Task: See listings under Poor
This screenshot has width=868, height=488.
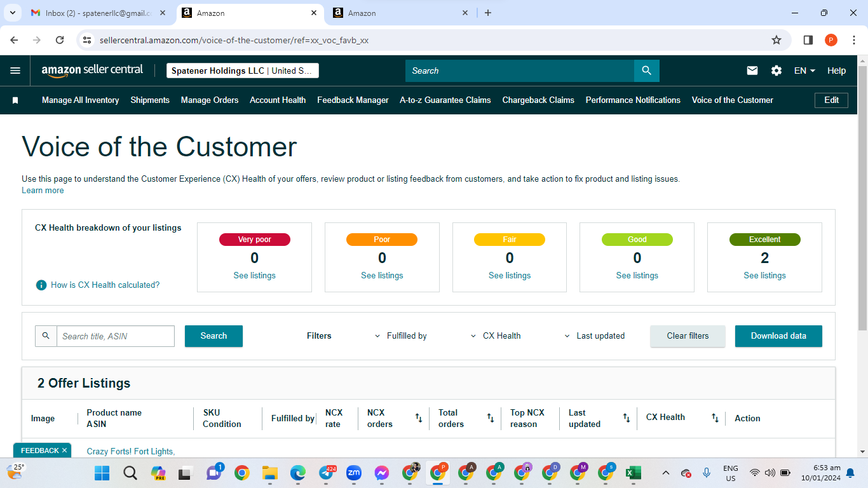Action: 382,275
